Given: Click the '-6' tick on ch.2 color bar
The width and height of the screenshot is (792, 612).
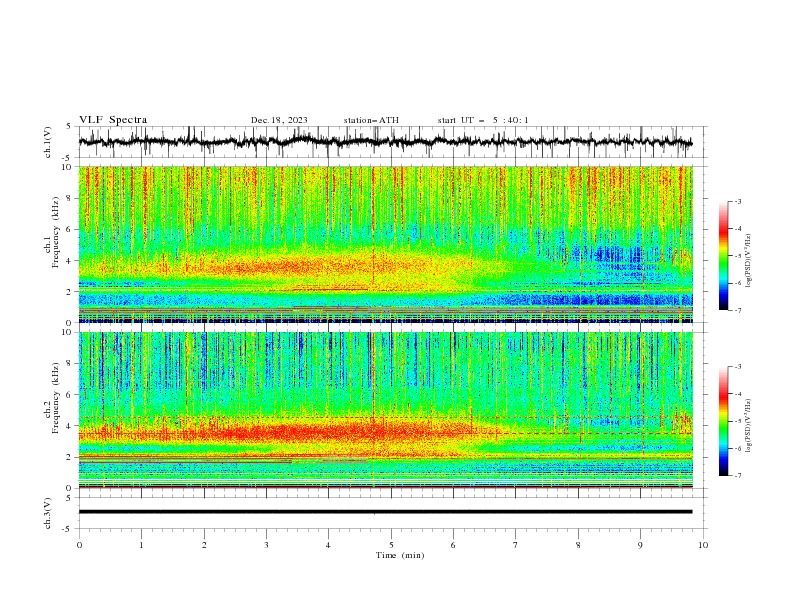Looking at the screenshot, I should 737,448.
